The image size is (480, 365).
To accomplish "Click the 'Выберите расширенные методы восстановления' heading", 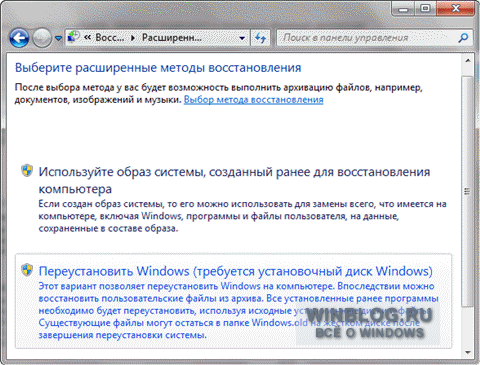I will pyautogui.click(x=158, y=68).
